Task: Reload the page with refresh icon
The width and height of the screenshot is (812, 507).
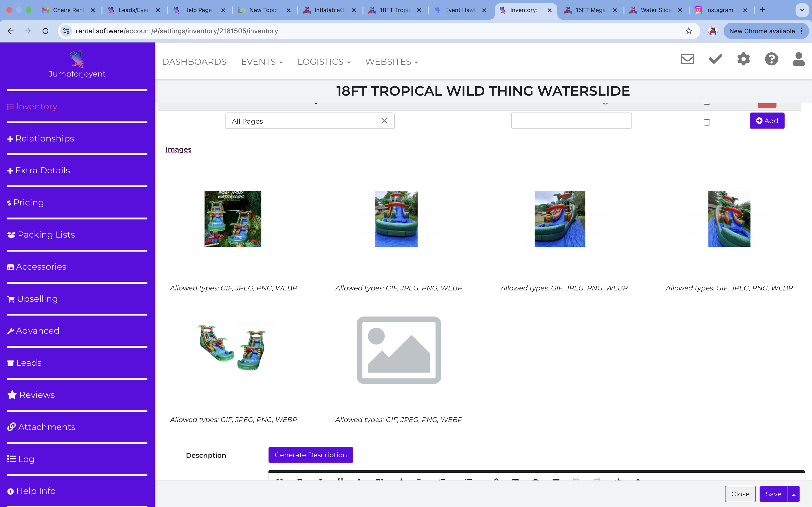Action: click(45, 31)
